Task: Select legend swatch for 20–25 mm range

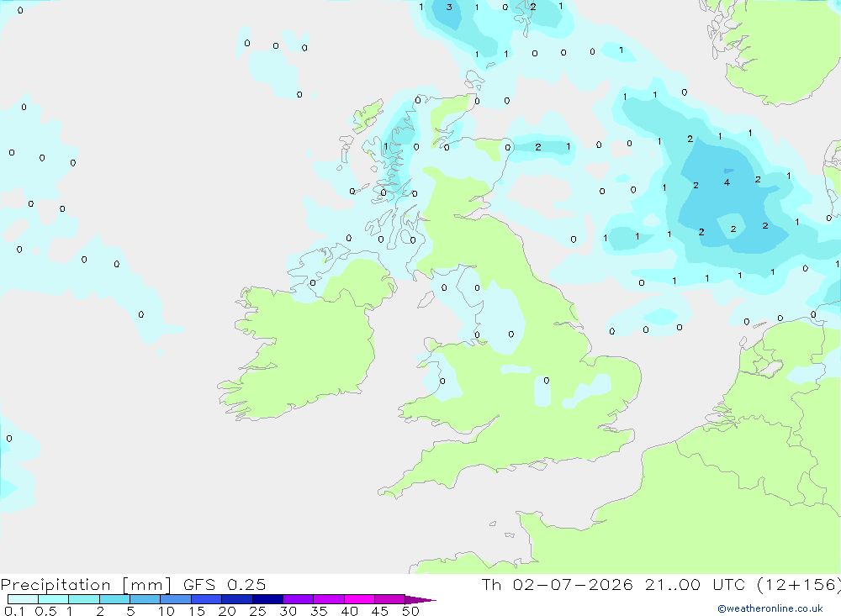Action: coord(237,599)
